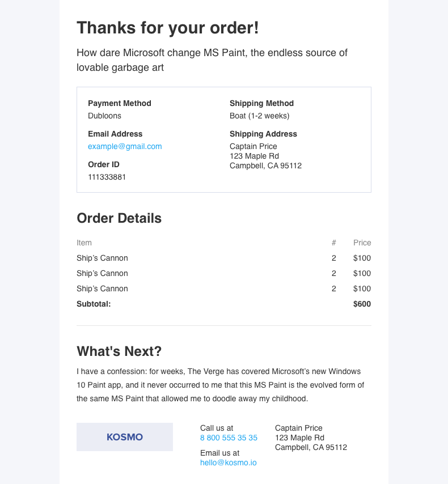Call the 8 800 555 35 35 number link
The height and width of the screenshot is (484, 448).
tap(229, 438)
